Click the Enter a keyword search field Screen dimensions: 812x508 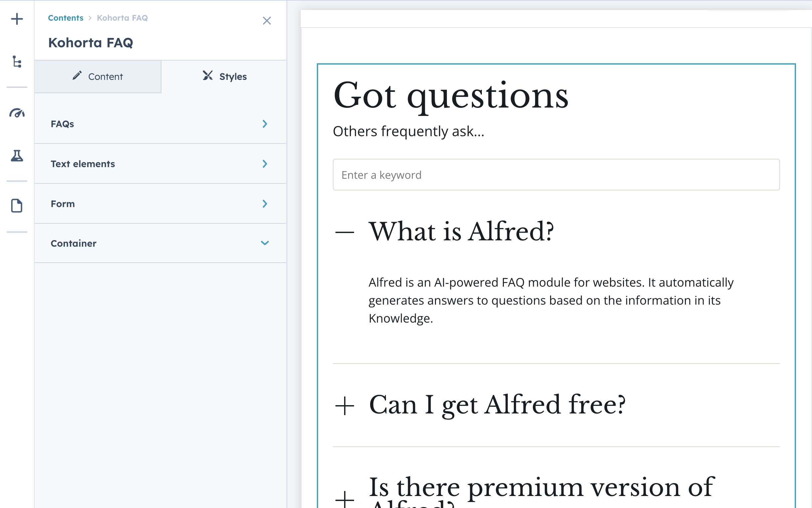tap(556, 175)
